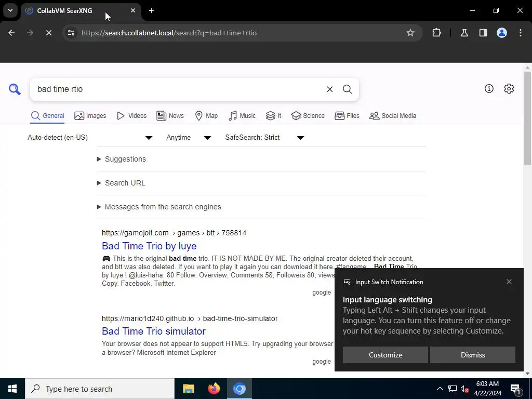The height and width of the screenshot is (399, 532).
Task: Open Bad Time Trio by luye result
Action: 149,246
